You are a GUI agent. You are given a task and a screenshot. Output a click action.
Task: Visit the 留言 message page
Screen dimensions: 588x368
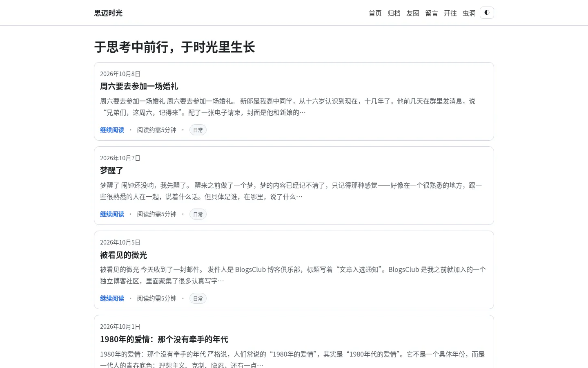(x=432, y=13)
